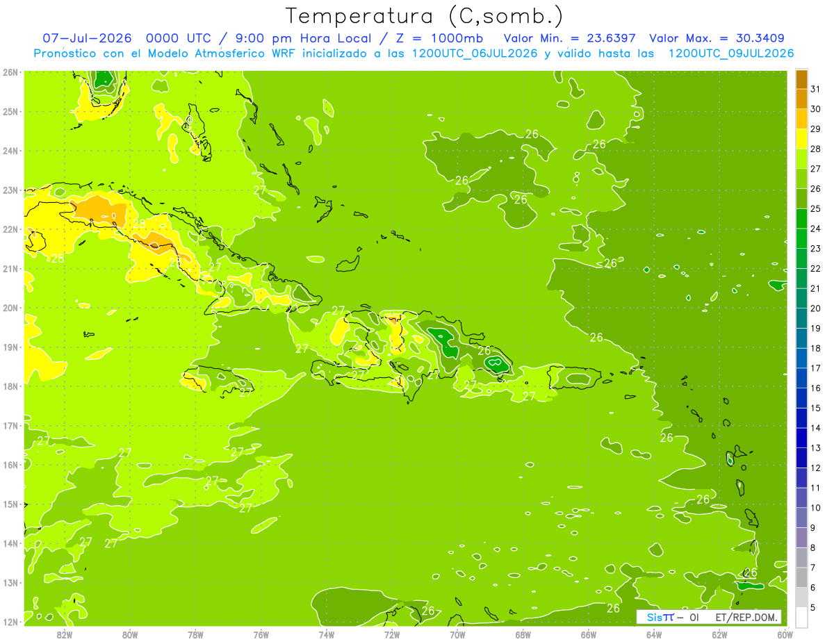Viewport: 834px width, 644px height.
Task: Click legend value 30
Action: pos(816,109)
